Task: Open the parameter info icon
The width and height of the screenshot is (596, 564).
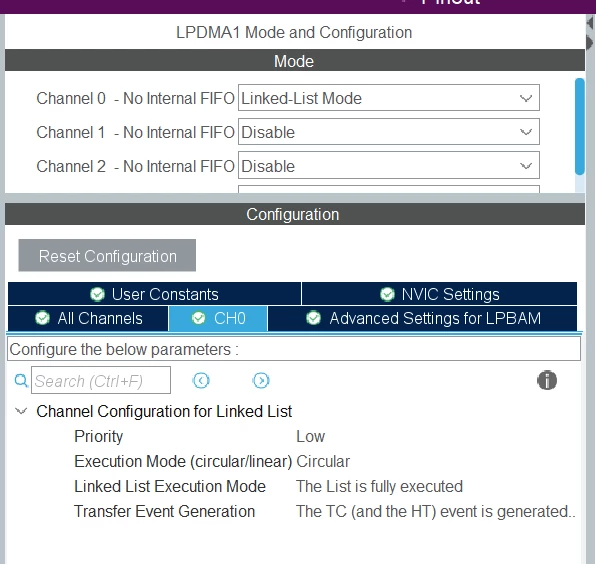Action: pyautogui.click(x=547, y=380)
